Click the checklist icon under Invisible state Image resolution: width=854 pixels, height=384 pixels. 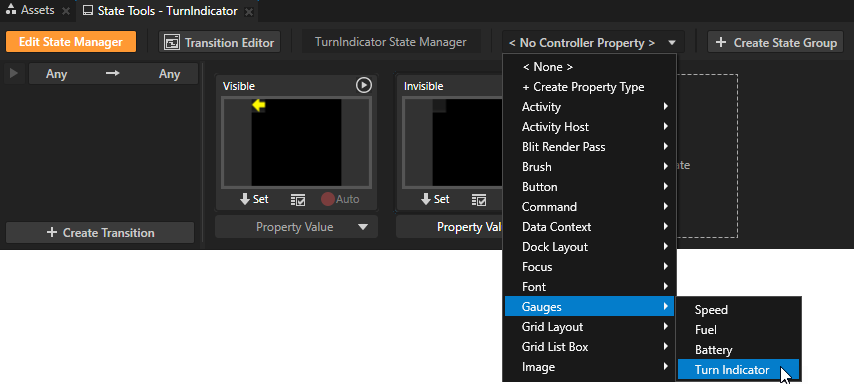479,200
